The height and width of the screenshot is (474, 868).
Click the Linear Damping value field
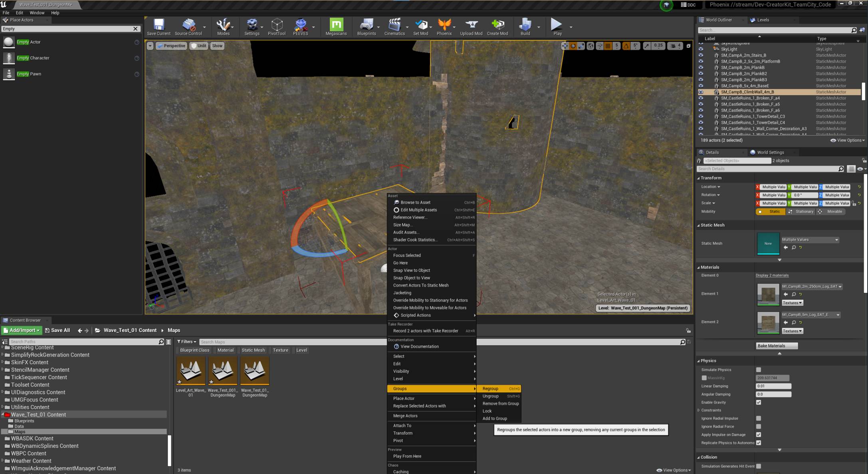773,386
